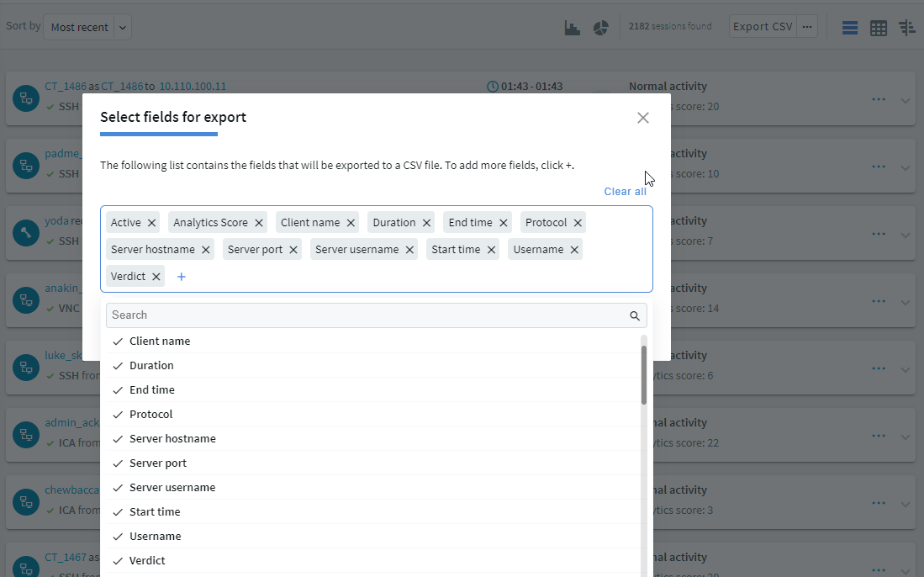Open the bar chart view icon
Screen dimensions: 924x577
coord(573,28)
